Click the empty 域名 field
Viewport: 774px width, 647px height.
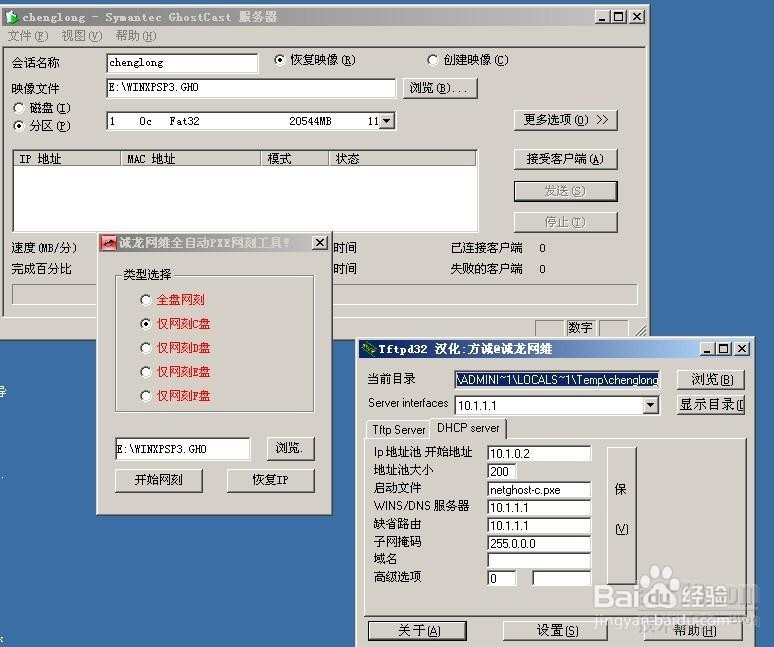tap(539, 560)
